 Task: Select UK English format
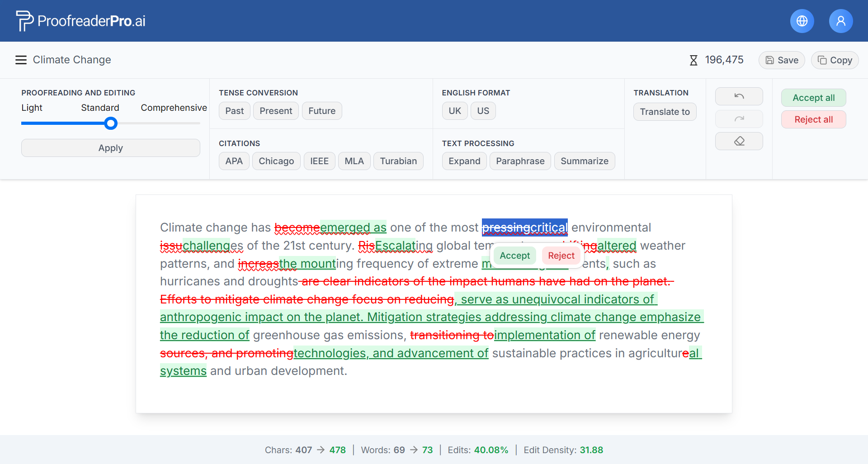pyautogui.click(x=454, y=111)
